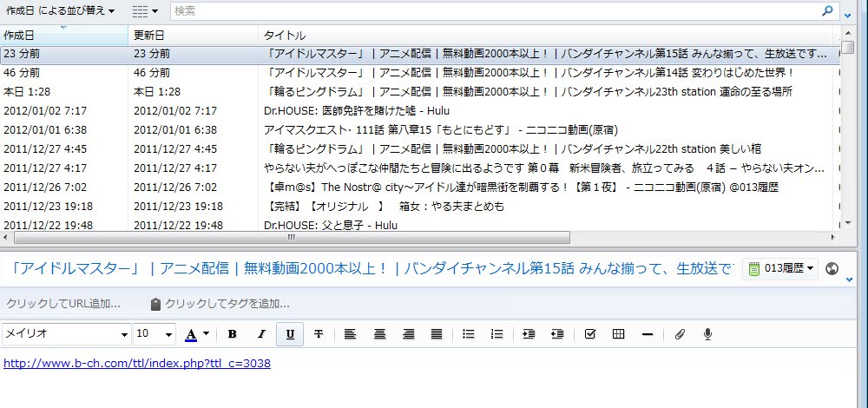Click 更新日 cell 本日 1:28
The width and height of the screenshot is (868, 408).
(x=157, y=92)
